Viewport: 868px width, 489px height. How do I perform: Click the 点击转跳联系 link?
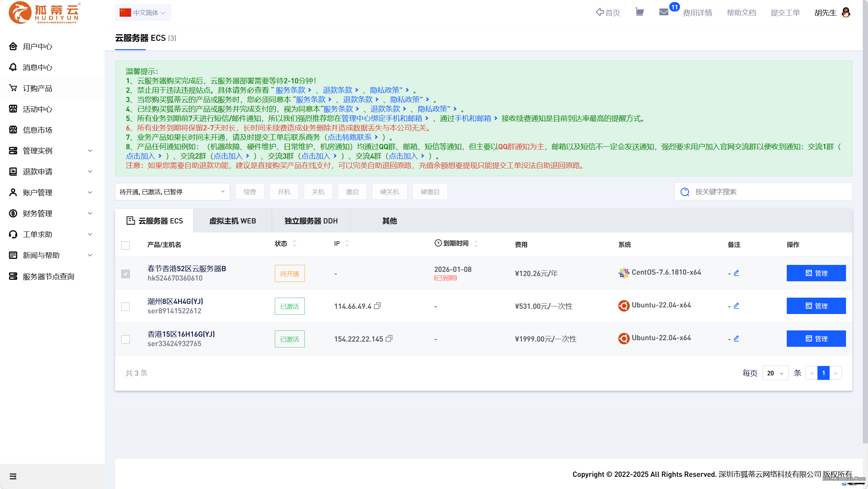pos(349,137)
